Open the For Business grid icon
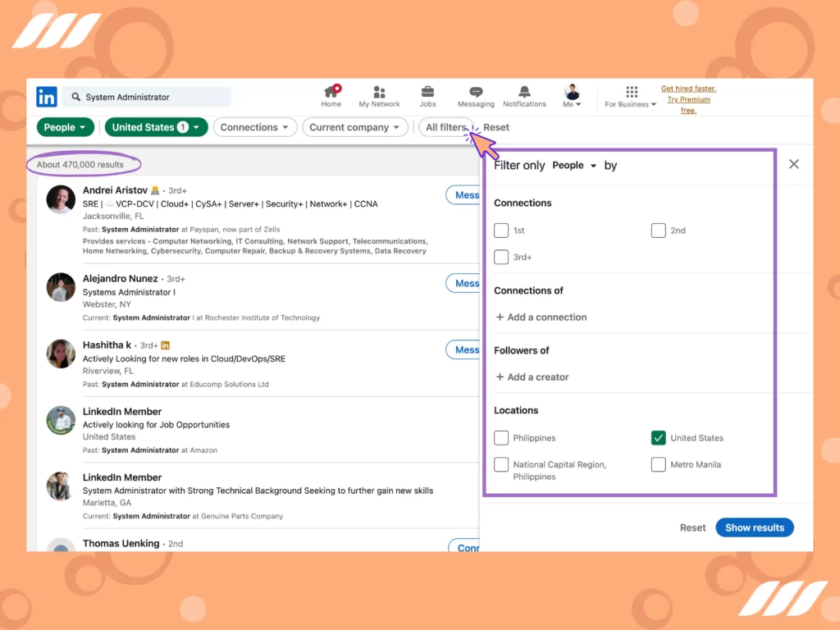Viewport: 840px width, 630px height. [631, 92]
